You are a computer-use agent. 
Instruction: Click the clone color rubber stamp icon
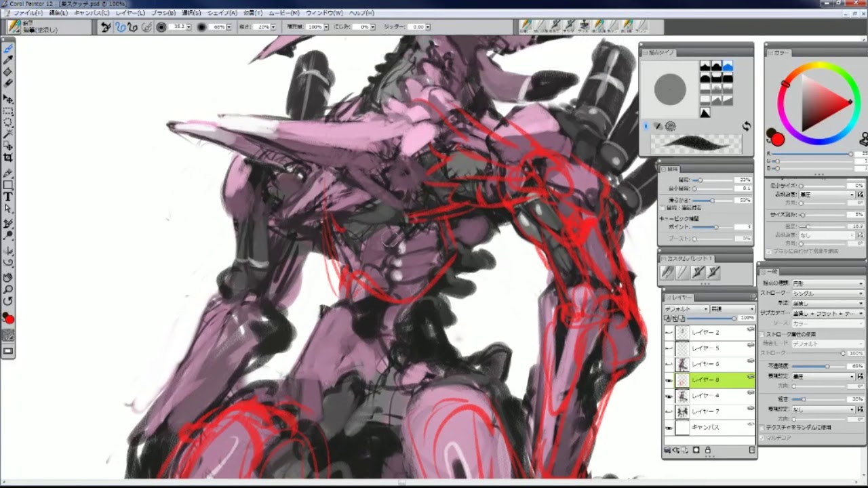click(x=864, y=140)
